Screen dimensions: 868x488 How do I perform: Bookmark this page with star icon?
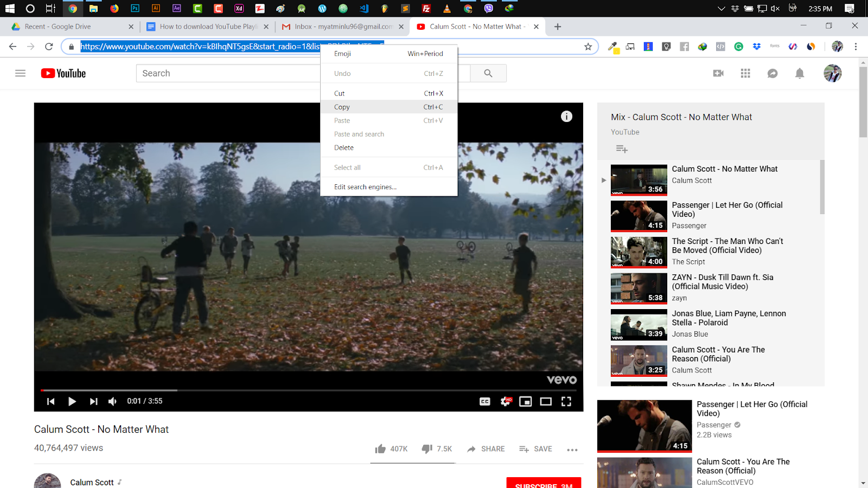[x=588, y=47]
